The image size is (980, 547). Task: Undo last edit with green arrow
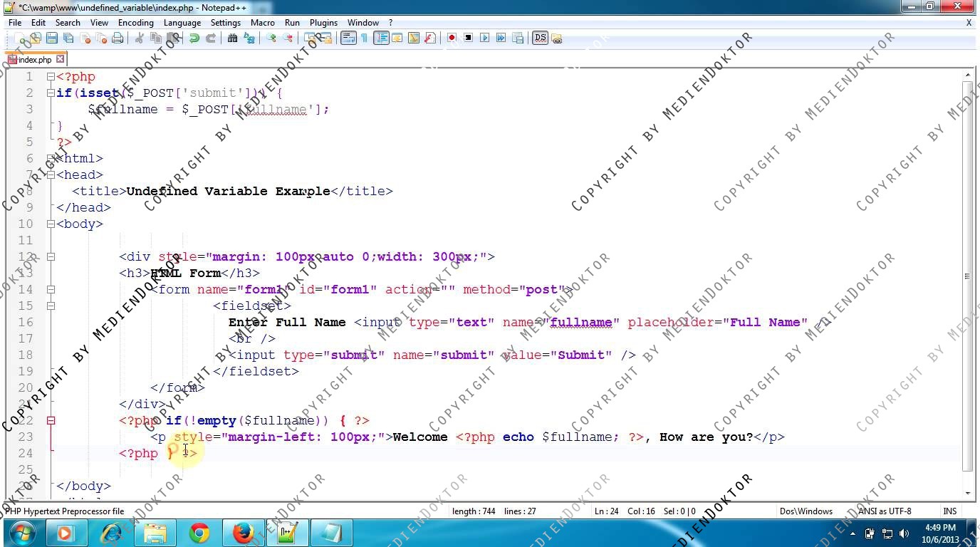(x=194, y=38)
